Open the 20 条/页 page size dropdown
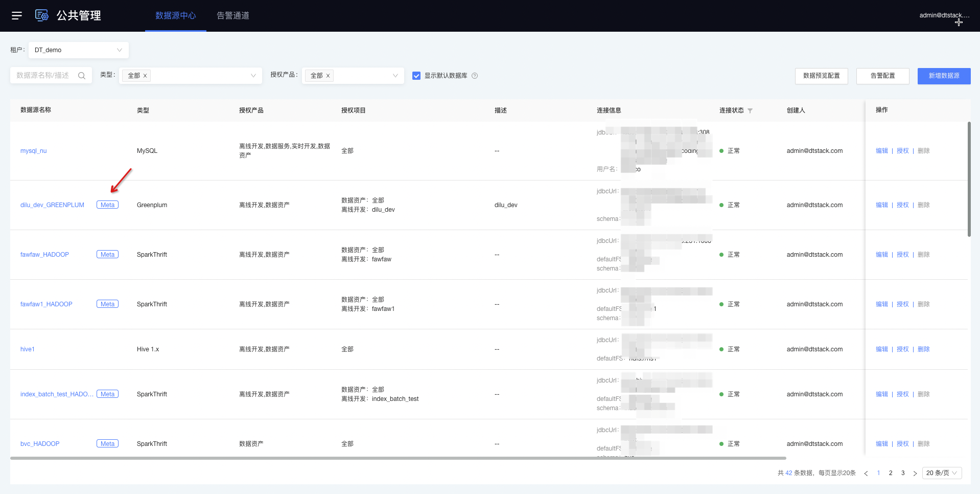Viewport: 980px width, 494px height. point(942,473)
